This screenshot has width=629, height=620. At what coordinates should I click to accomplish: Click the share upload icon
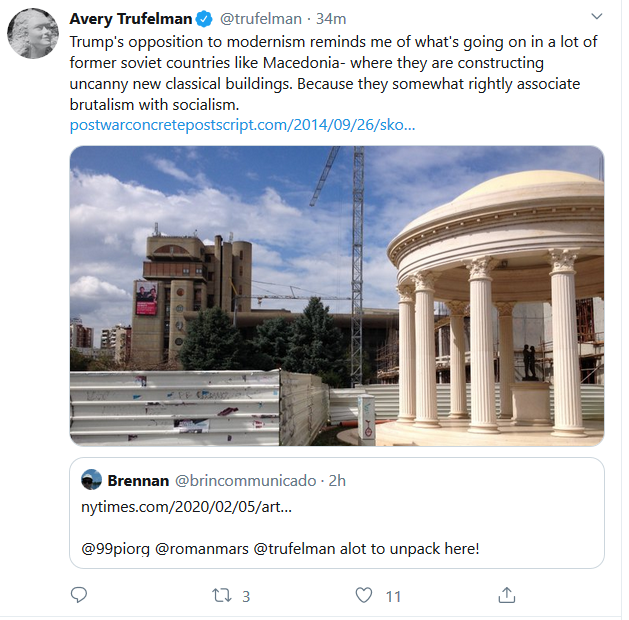coord(507,595)
